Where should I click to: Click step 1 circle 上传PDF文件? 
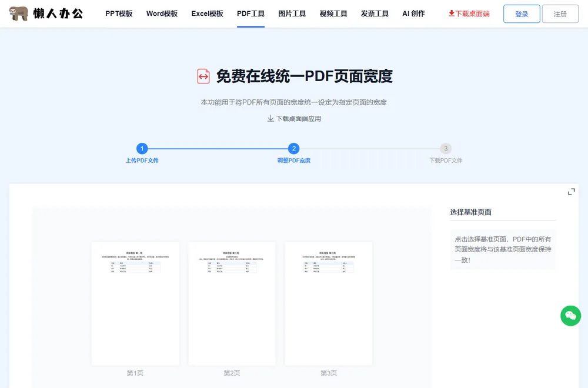[142, 149]
